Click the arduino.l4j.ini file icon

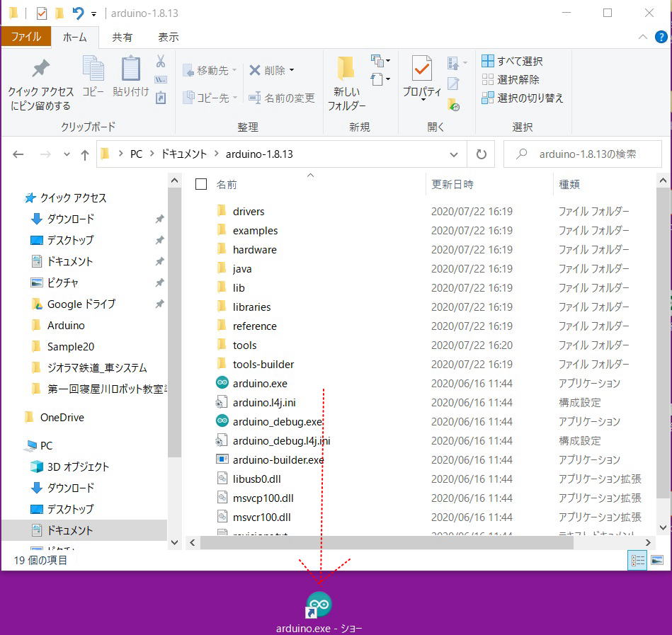click(x=221, y=402)
